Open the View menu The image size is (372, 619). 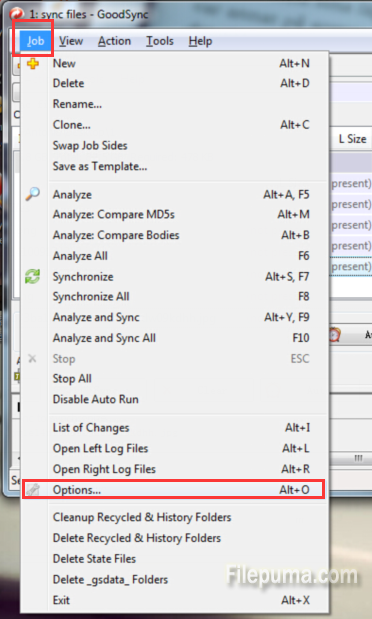click(x=71, y=41)
